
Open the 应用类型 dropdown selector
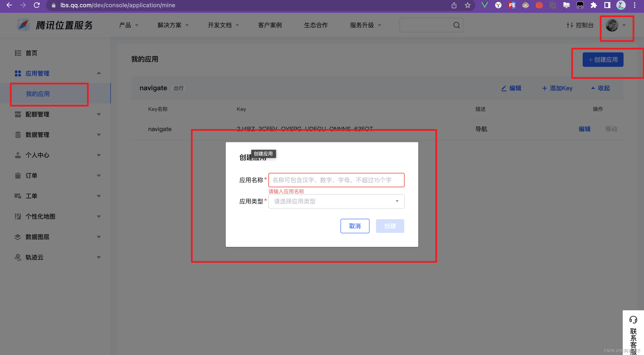coord(336,201)
